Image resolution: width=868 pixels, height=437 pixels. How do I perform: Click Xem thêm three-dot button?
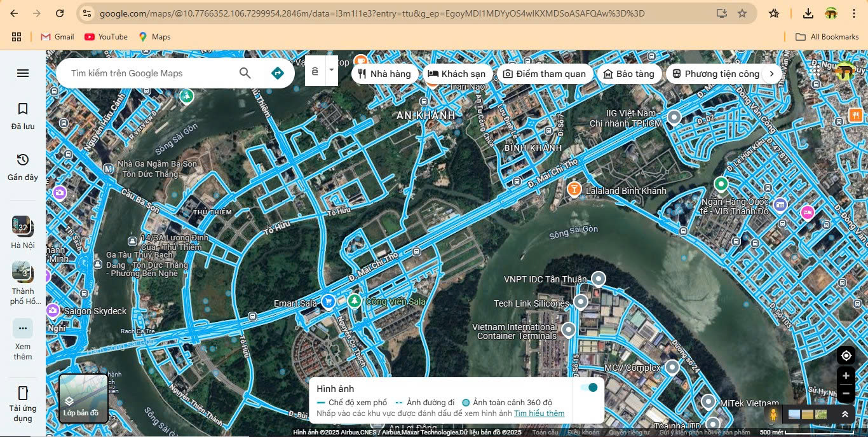coord(23,328)
